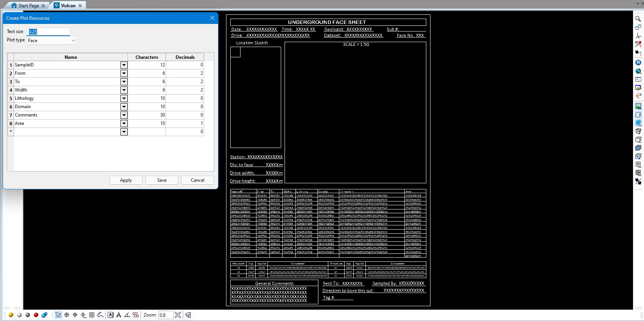Click the Lithology name cell
Viewport: 644px width, 321px height.
[x=67, y=98]
